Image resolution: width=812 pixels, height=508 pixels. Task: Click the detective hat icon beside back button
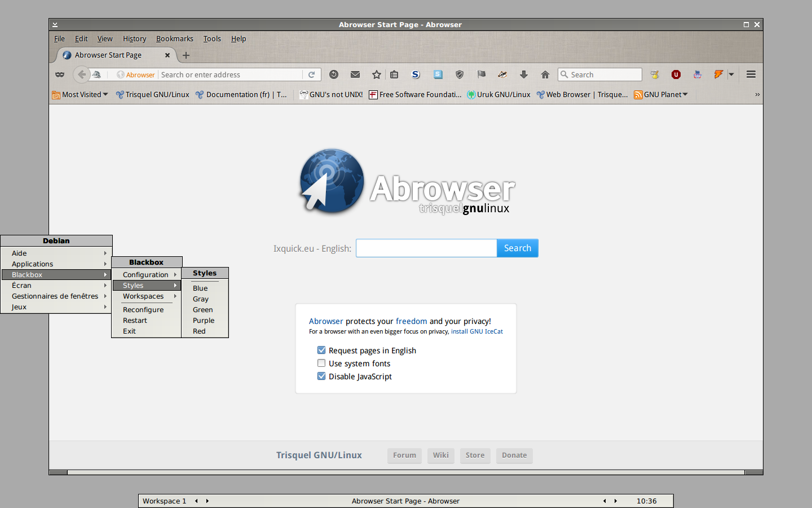96,75
